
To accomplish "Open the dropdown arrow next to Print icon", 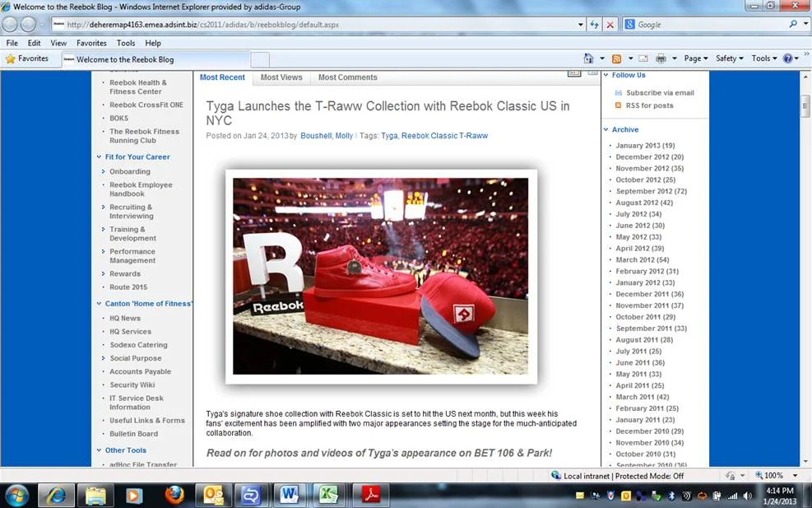I will (x=675, y=58).
